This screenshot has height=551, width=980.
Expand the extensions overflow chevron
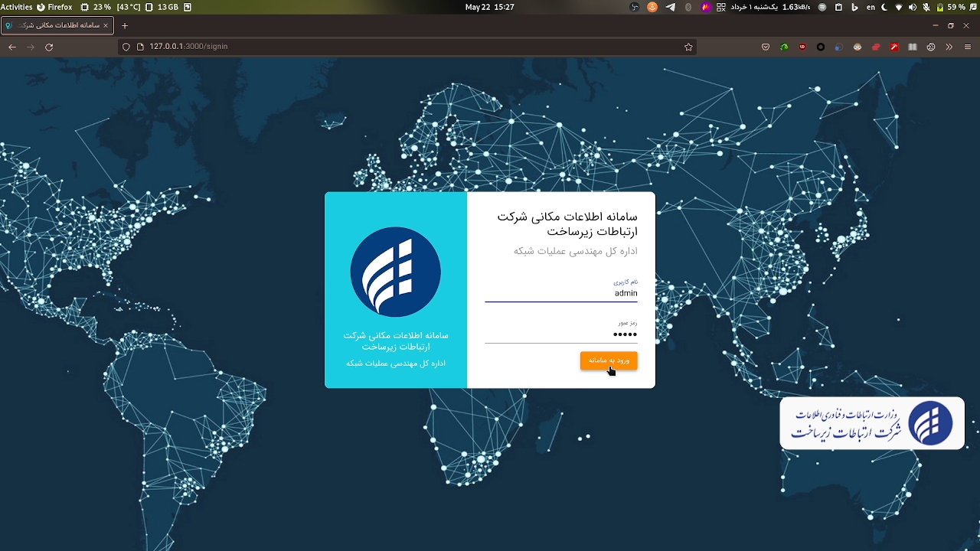tap(949, 47)
